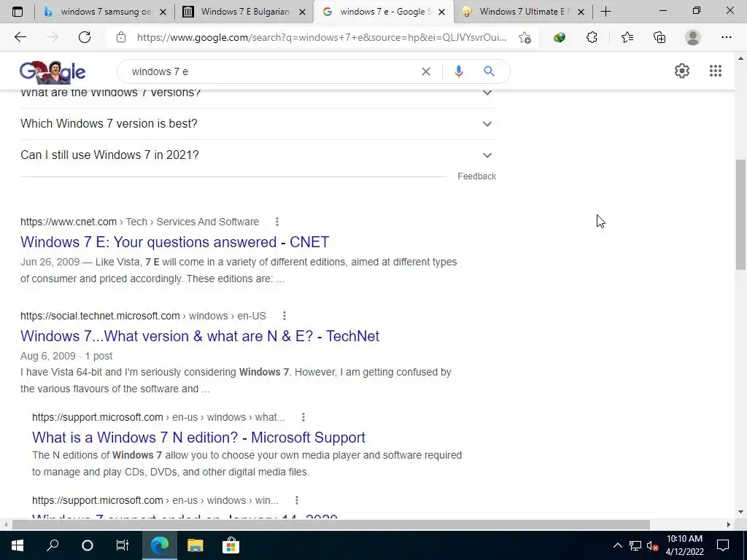The image size is (747, 560).
Task: Open the browser profile avatar
Action: [x=693, y=37]
